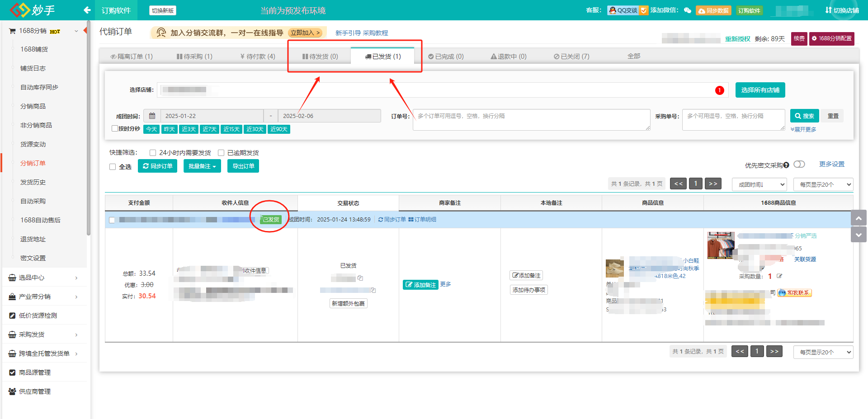Click the 重置 button
The width and height of the screenshot is (868, 419).
click(x=833, y=116)
